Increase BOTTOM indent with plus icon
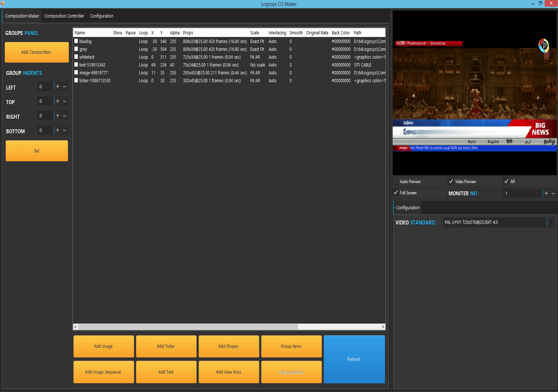 click(x=58, y=130)
